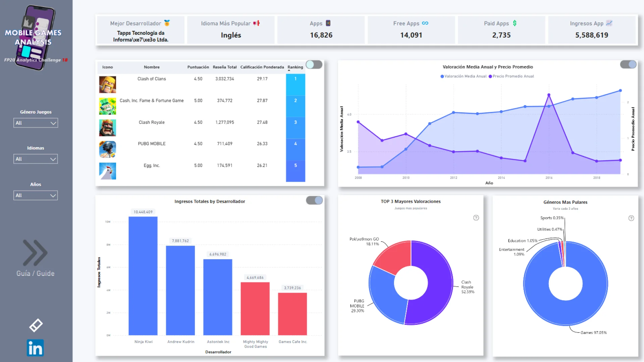Click the Ingresos App 5,588,619 value
This screenshot has width=644, height=362.
tap(592, 35)
